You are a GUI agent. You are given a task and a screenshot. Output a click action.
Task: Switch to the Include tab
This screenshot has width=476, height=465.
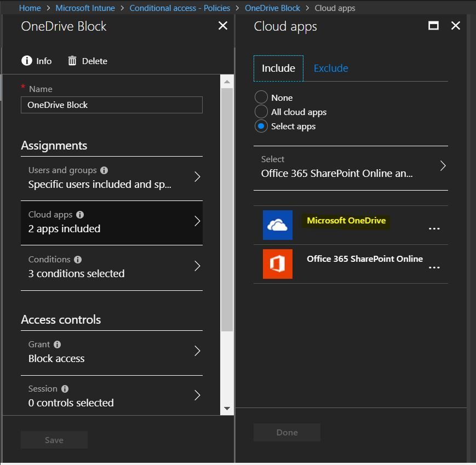(x=278, y=68)
